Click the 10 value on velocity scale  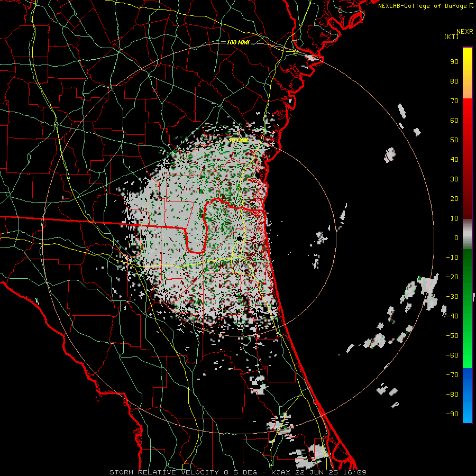454,218
